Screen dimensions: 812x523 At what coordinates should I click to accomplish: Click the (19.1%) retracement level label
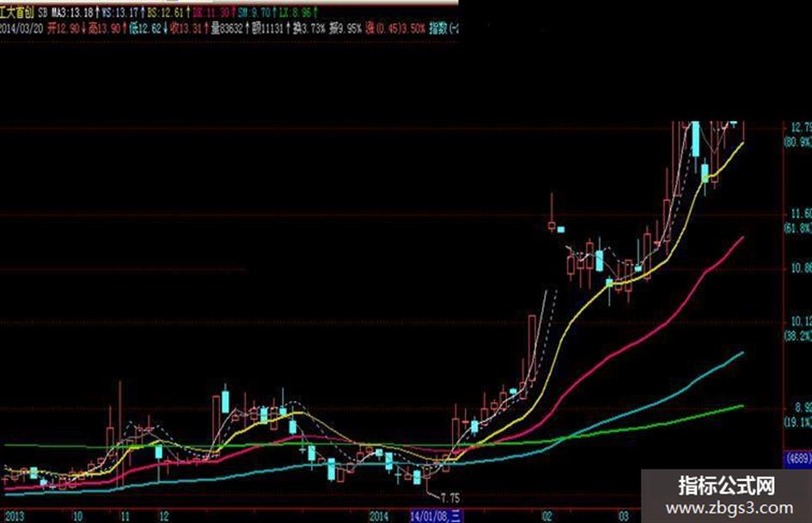(797, 423)
